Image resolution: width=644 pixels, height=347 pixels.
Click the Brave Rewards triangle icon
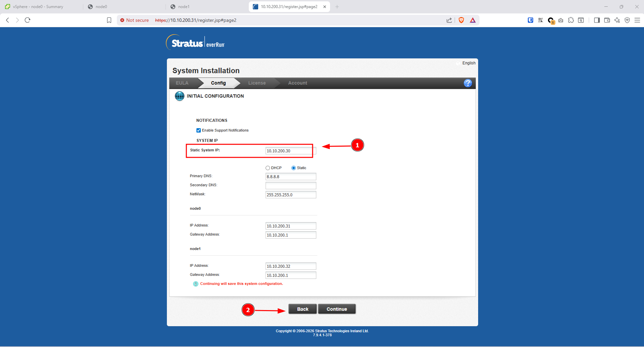472,20
